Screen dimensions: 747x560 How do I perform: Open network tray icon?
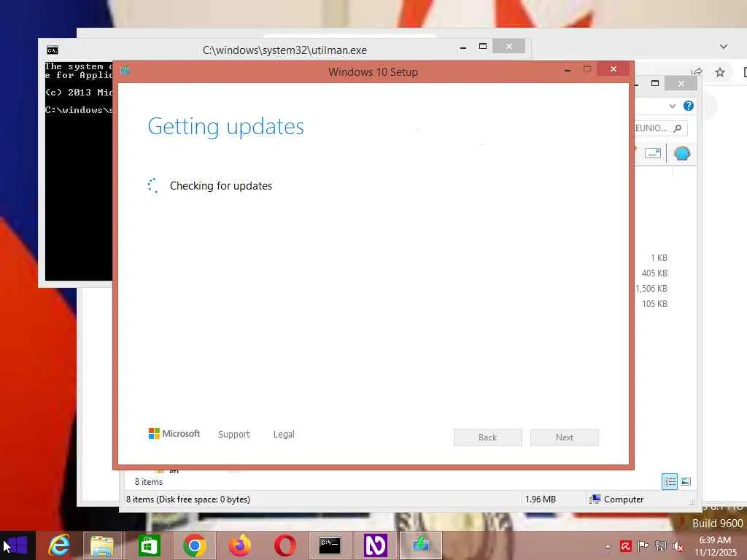[x=661, y=546]
